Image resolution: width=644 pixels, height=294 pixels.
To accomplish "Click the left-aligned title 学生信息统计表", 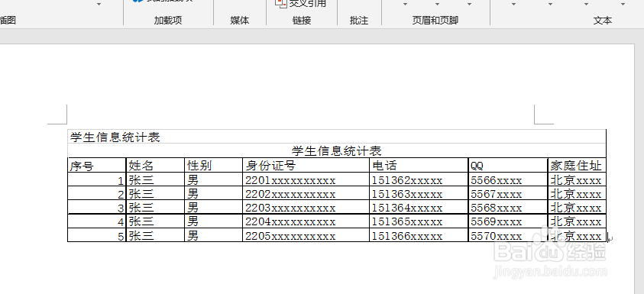I will [x=115, y=137].
